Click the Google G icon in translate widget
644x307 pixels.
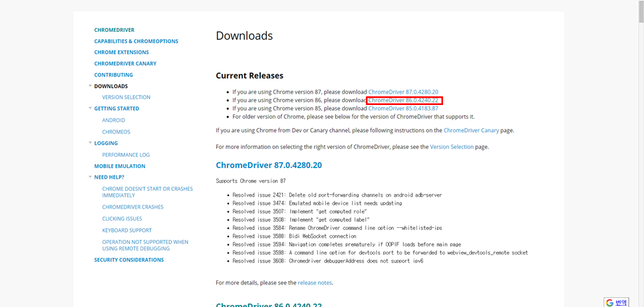pyautogui.click(x=610, y=303)
